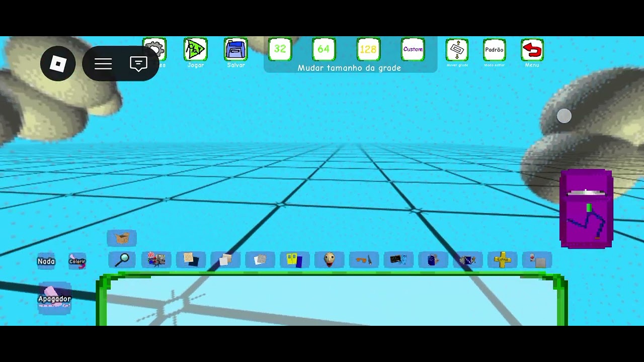Image resolution: width=644 pixels, height=362 pixels.
Task: Open the cardboard box category
Action: (x=122, y=238)
